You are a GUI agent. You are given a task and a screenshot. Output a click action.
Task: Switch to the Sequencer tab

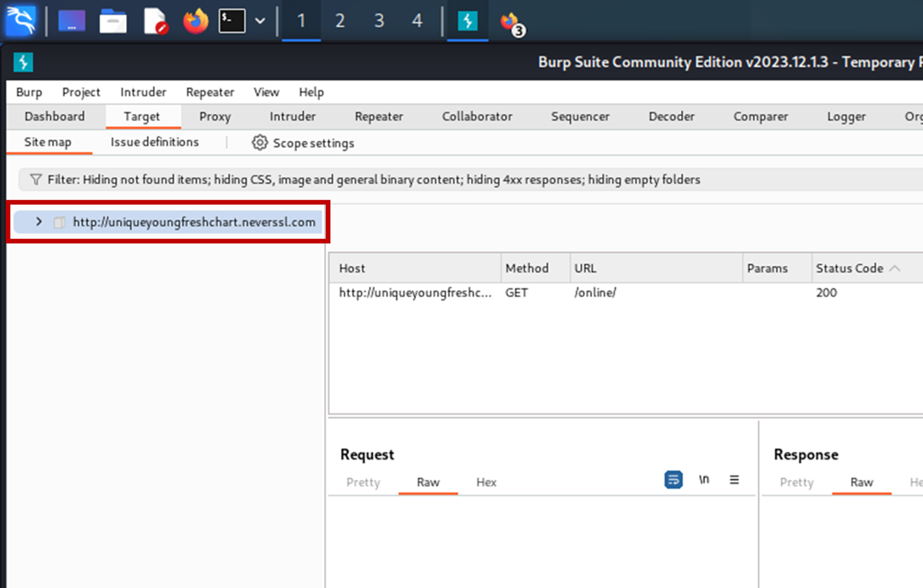point(580,116)
